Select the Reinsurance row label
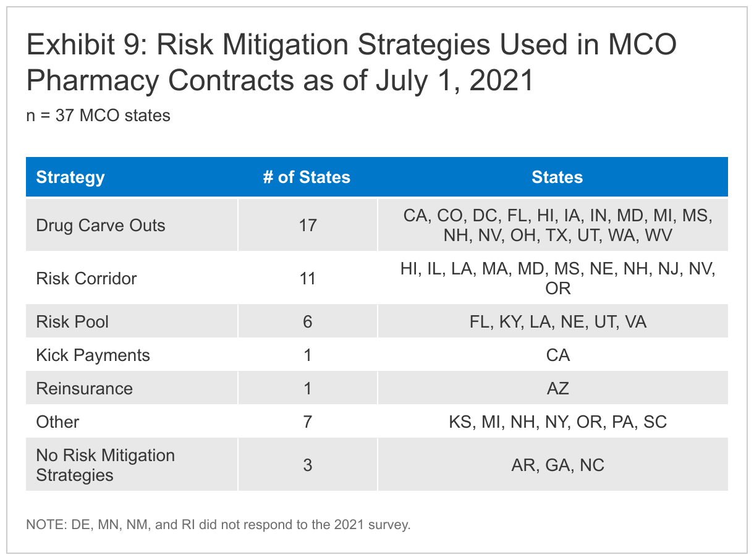 tap(84, 389)
